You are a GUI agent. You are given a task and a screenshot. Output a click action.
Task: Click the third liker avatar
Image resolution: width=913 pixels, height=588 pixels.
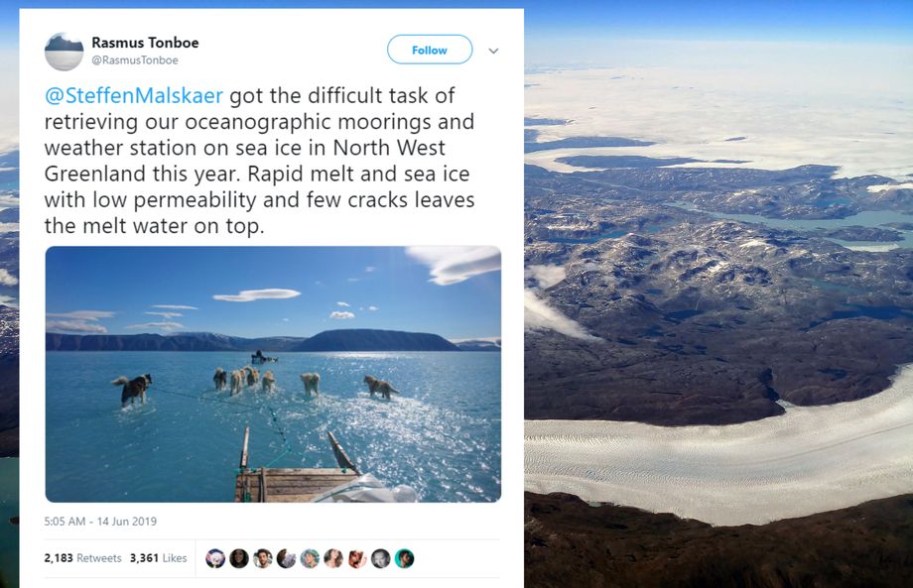point(262,558)
